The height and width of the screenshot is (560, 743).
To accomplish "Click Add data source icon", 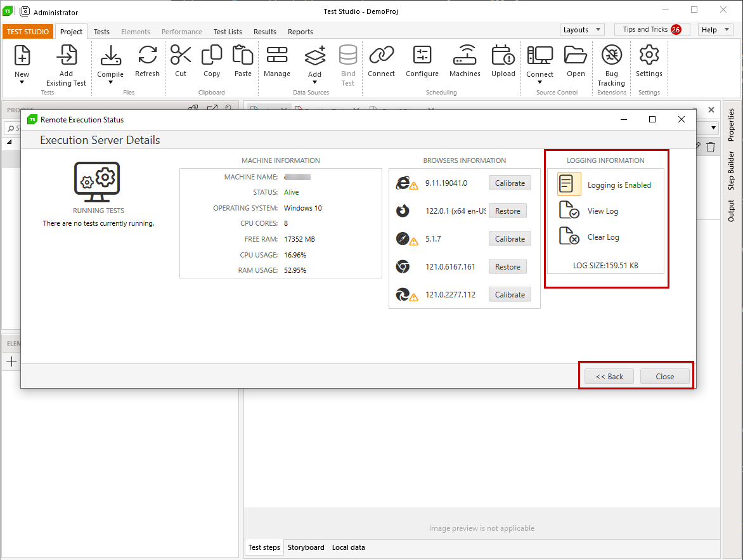I will 314,55.
